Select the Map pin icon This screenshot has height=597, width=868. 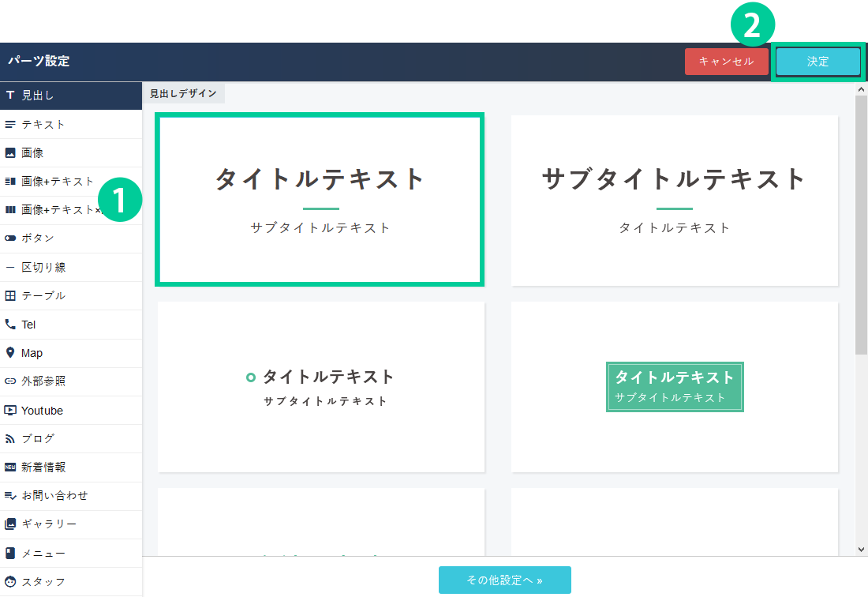pos(10,353)
